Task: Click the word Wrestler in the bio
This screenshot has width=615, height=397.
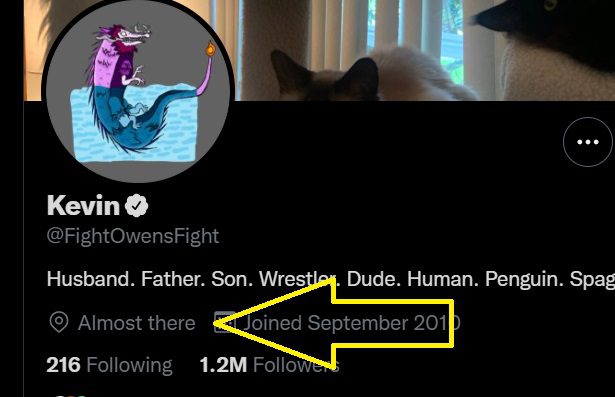Action: pos(298,279)
